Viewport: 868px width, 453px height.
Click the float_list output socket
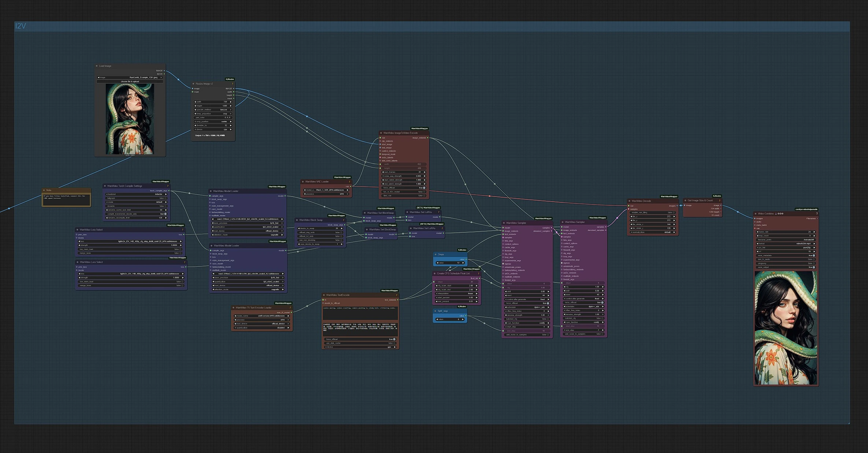tap(479, 278)
